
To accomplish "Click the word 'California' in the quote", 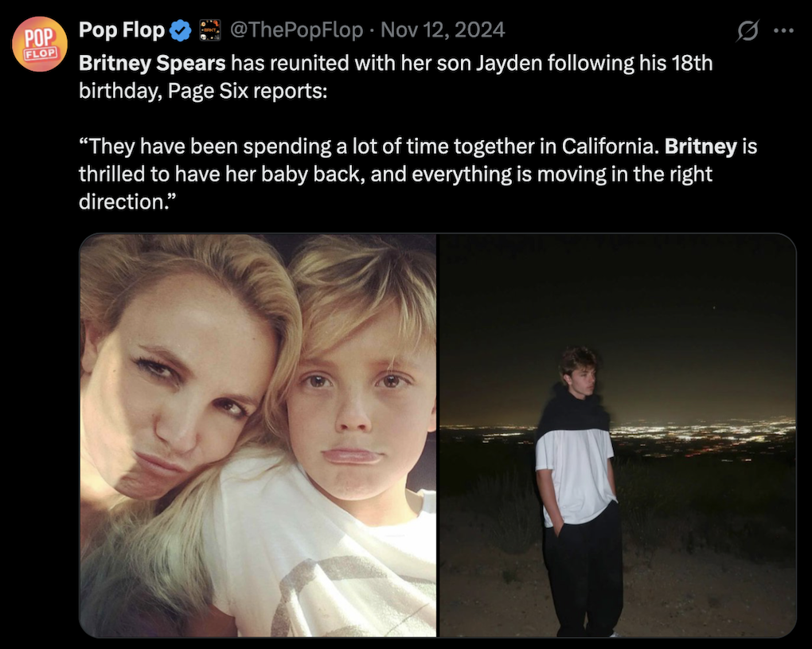I will (608, 147).
